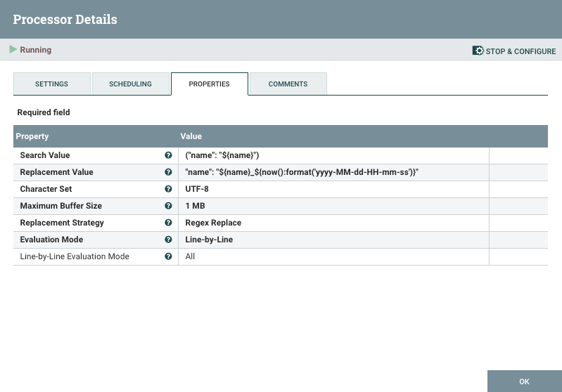Click the Replacement Strategy property name
The width and height of the screenshot is (562, 392).
[62, 223]
